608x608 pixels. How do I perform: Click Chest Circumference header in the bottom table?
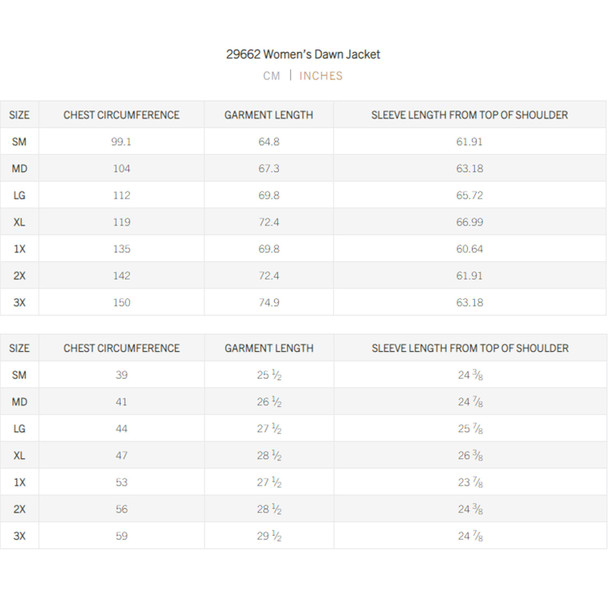coord(121,348)
